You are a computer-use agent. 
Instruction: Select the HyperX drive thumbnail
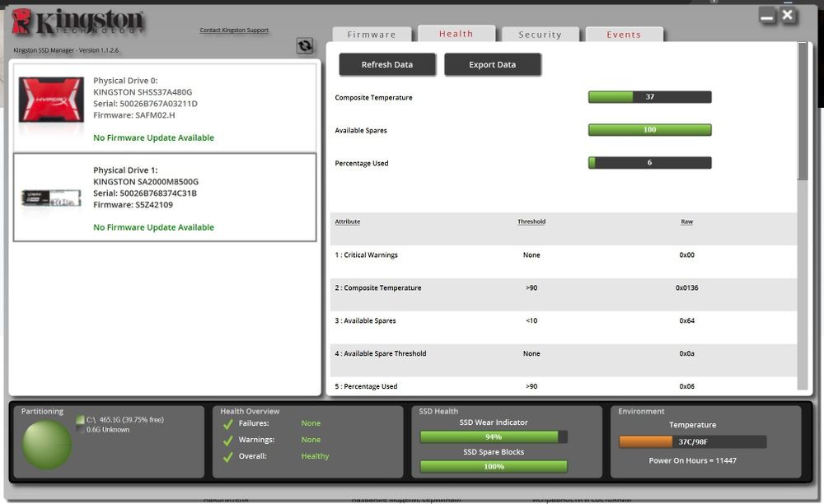(51, 99)
